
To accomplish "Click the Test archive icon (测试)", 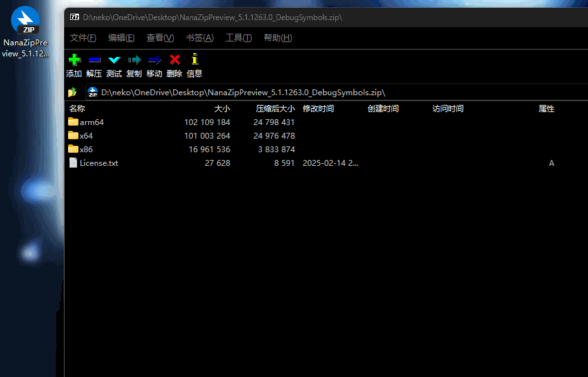I will (x=114, y=60).
